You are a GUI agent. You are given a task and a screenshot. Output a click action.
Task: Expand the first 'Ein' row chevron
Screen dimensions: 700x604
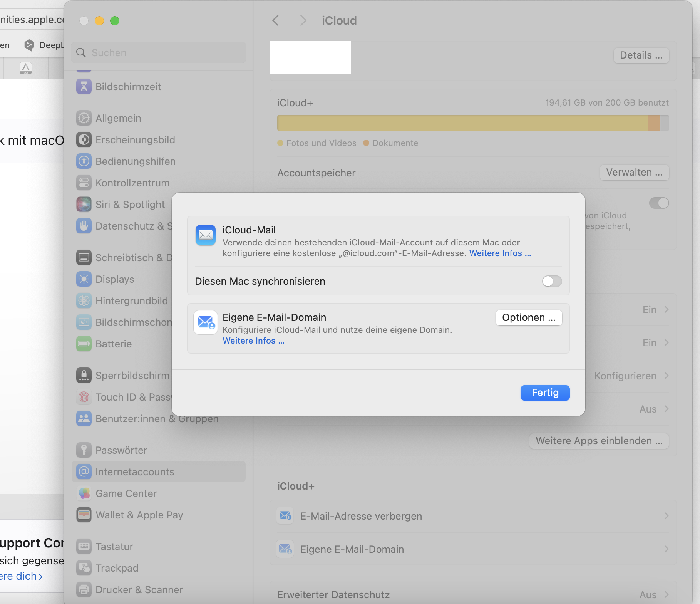667,310
